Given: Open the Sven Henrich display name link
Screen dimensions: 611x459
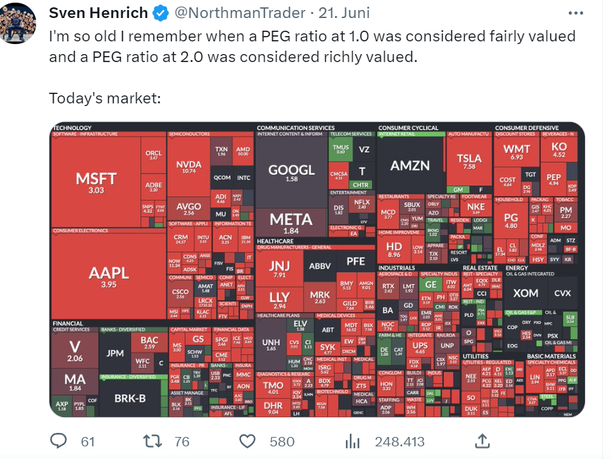Looking at the screenshot, I should tap(99, 13).
